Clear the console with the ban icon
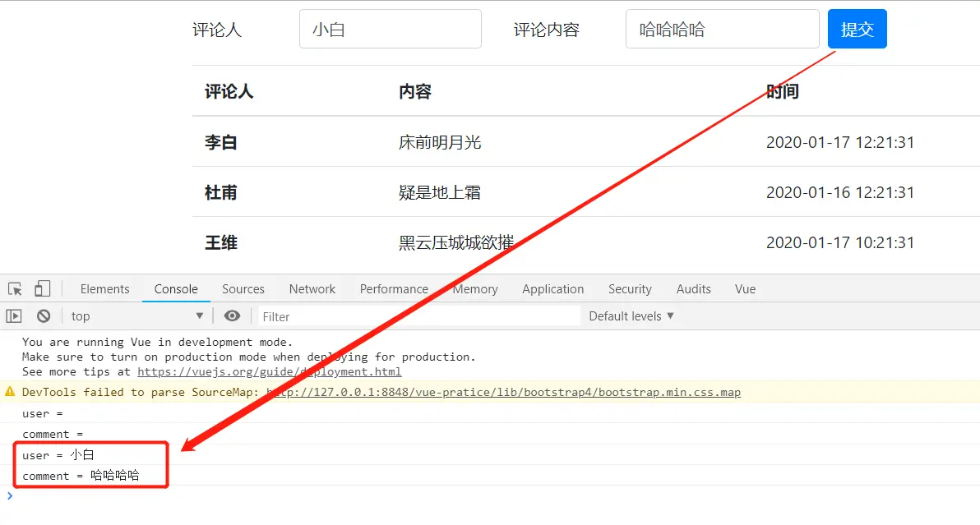Viewport: 980px width, 525px height. 43,315
